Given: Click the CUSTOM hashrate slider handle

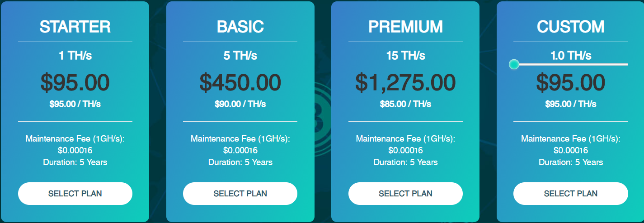Looking at the screenshot, I should [514, 64].
